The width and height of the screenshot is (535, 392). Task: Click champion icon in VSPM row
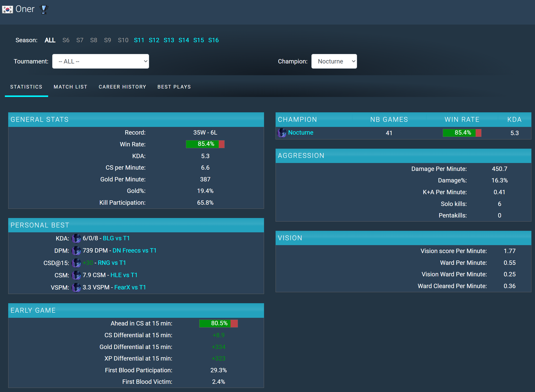tap(76, 288)
